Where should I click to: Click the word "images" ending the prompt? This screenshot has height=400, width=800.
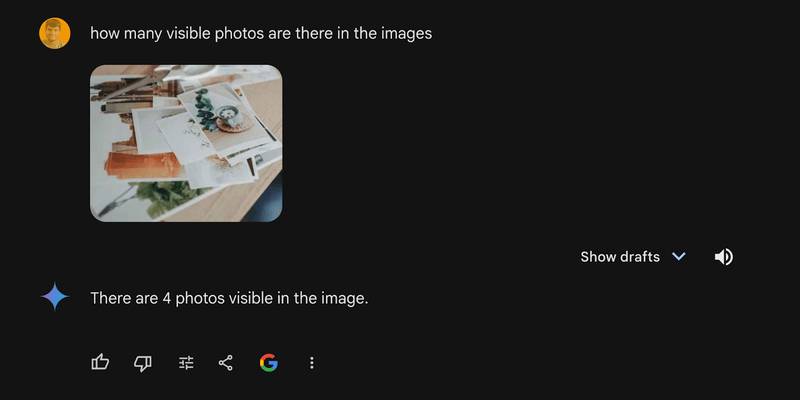click(407, 34)
